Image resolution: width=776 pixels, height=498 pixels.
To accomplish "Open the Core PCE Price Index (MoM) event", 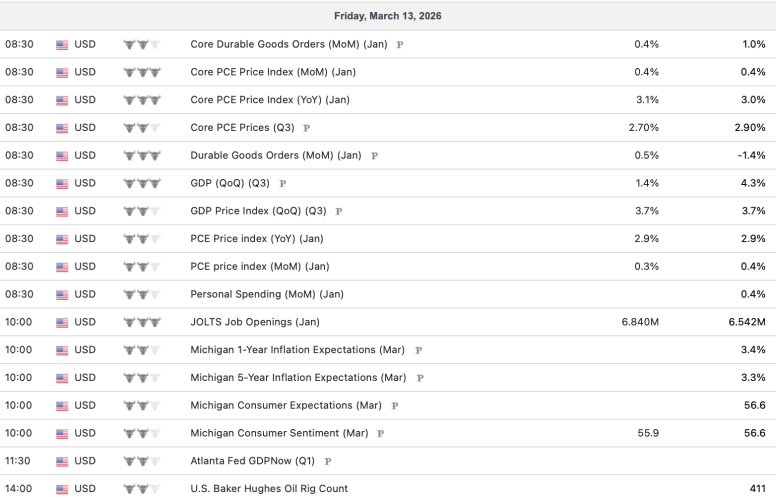I will coord(272,72).
